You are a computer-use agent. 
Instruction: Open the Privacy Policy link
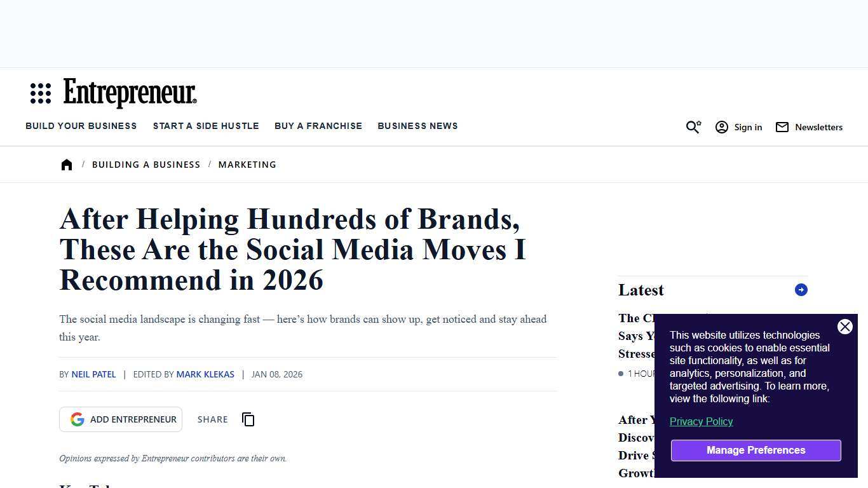(701, 421)
